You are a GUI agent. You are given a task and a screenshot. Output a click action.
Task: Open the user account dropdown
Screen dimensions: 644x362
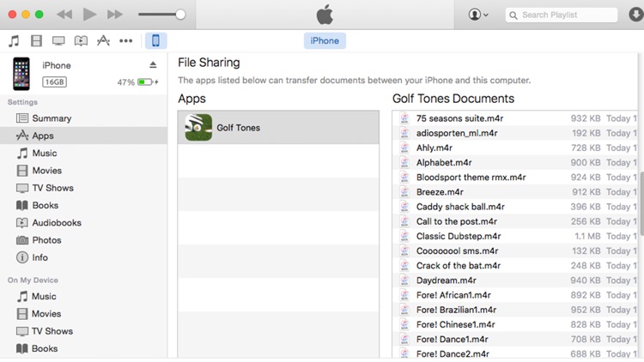pyautogui.click(x=478, y=15)
